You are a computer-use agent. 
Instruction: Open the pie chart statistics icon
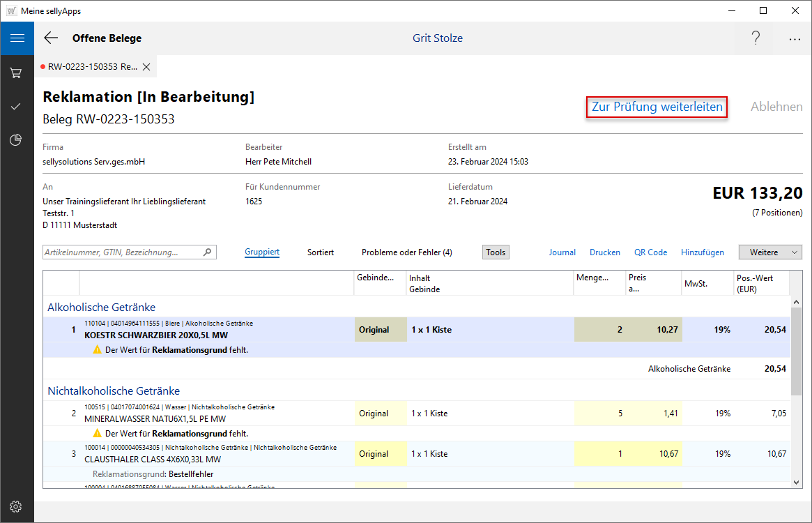[x=16, y=140]
